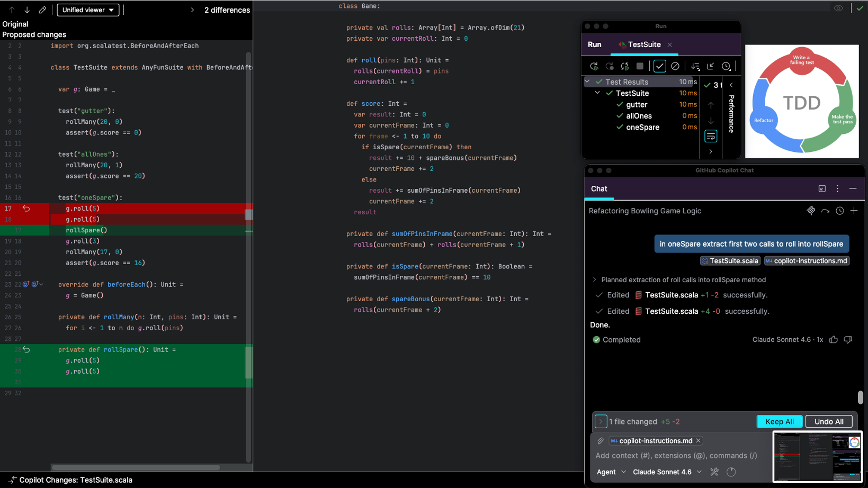868x488 pixels.
Task: Jump to next difference arrow
Action: click(27, 10)
